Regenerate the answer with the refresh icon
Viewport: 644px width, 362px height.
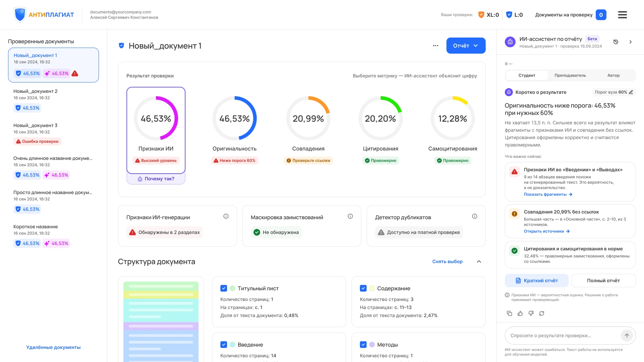click(x=541, y=313)
